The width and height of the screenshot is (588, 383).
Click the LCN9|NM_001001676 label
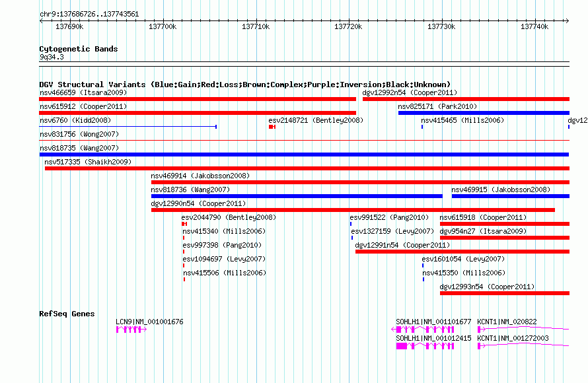coord(149,322)
